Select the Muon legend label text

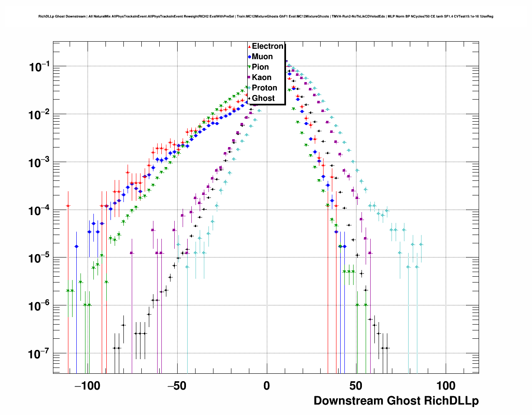(262, 57)
